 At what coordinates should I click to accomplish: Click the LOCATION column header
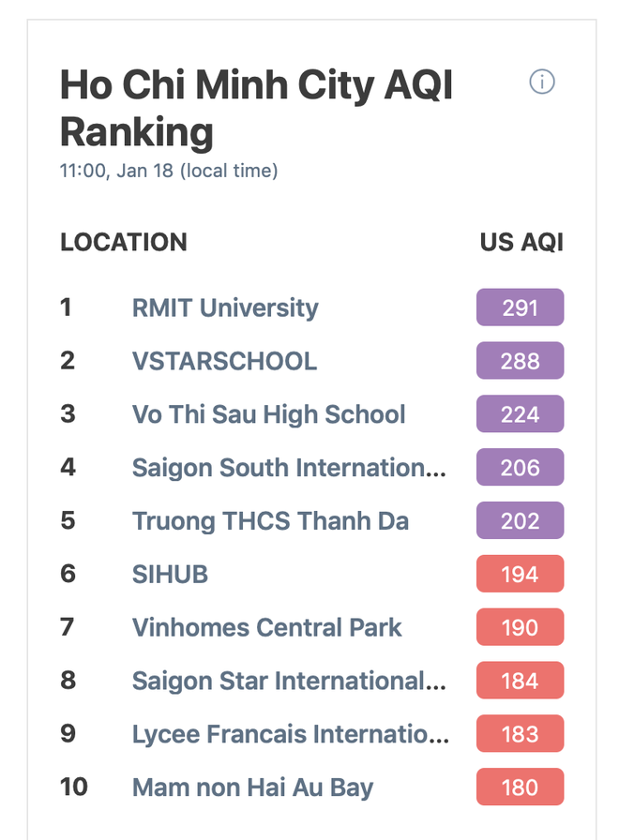point(124,242)
